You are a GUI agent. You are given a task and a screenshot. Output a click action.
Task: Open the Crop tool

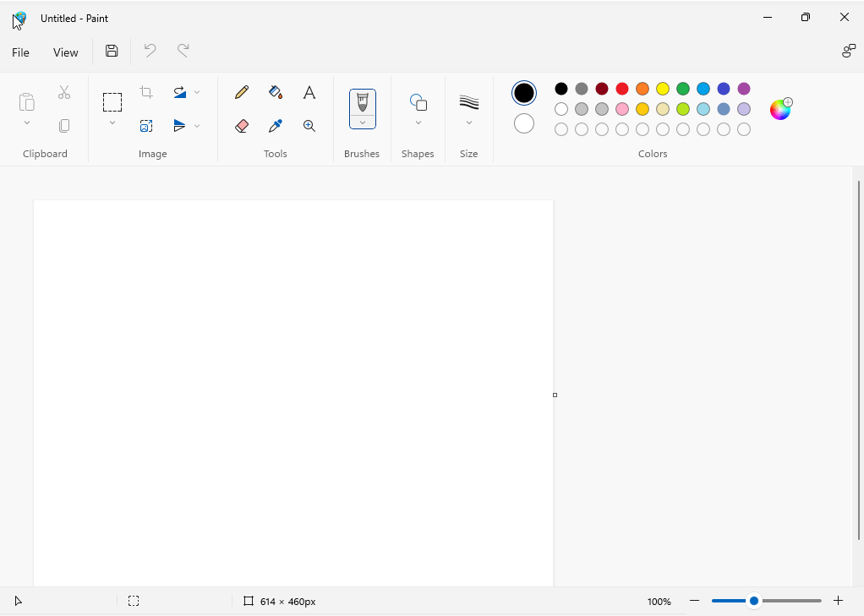pos(146,91)
